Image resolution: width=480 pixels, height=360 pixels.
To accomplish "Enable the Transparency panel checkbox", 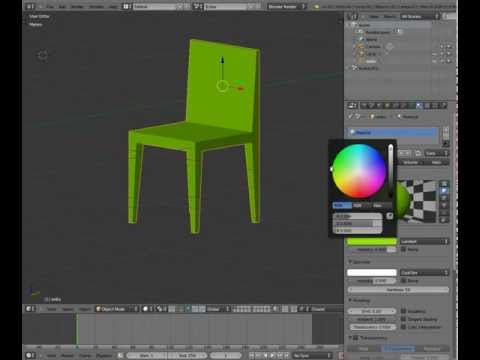I will coord(356,338).
